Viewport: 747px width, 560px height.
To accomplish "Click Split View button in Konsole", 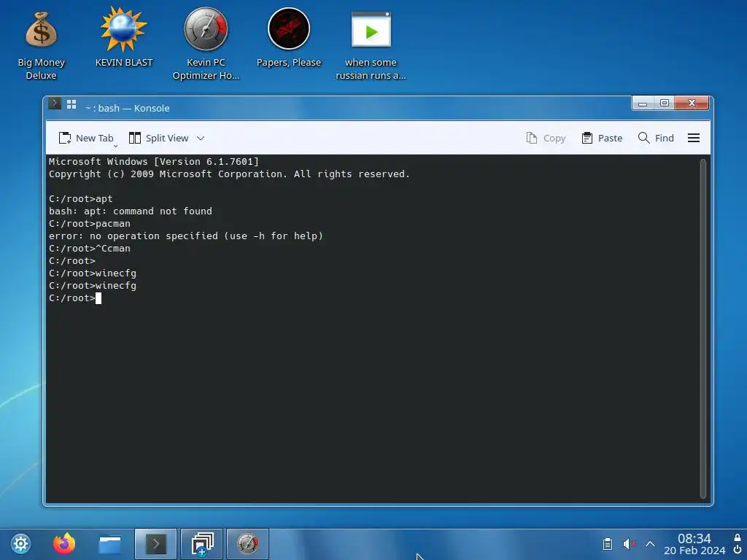I will coord(158,138).
